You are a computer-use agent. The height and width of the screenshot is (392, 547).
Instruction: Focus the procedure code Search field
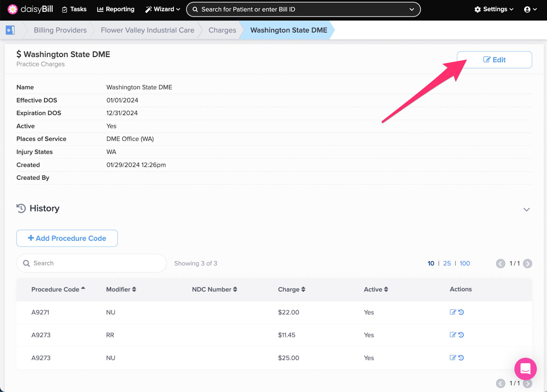[x=91, y=263]
